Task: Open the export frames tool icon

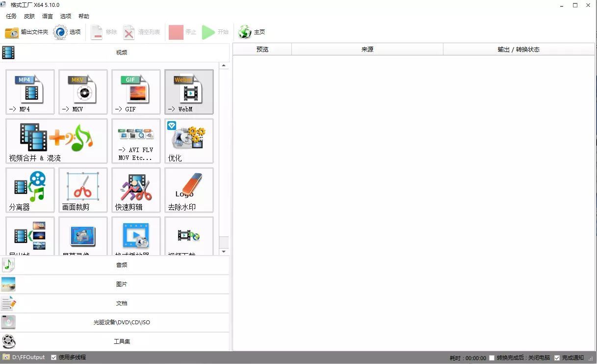Action: point(30,236)
